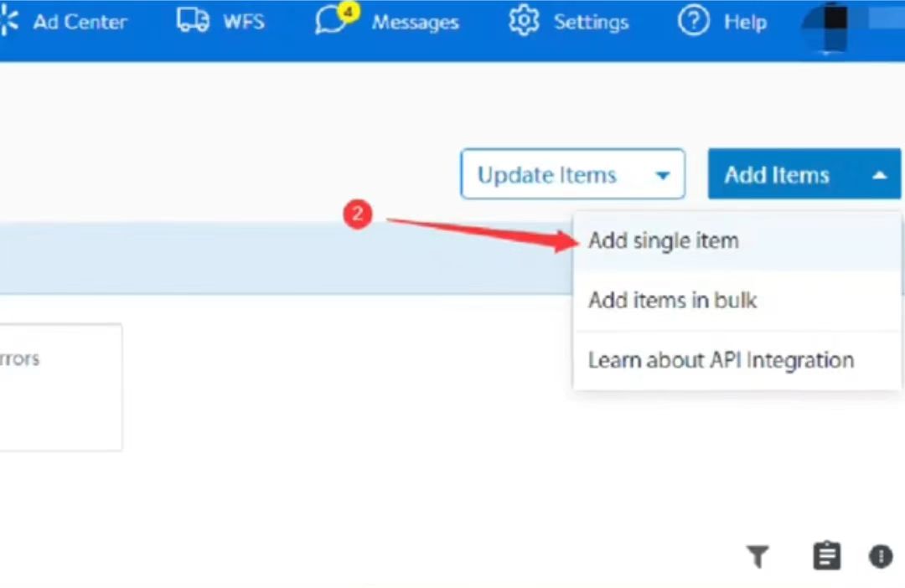Image resolution: width=905 pixels, height=588 pixels.
Task: Open the Help text label
Action: tap(745, 22)
